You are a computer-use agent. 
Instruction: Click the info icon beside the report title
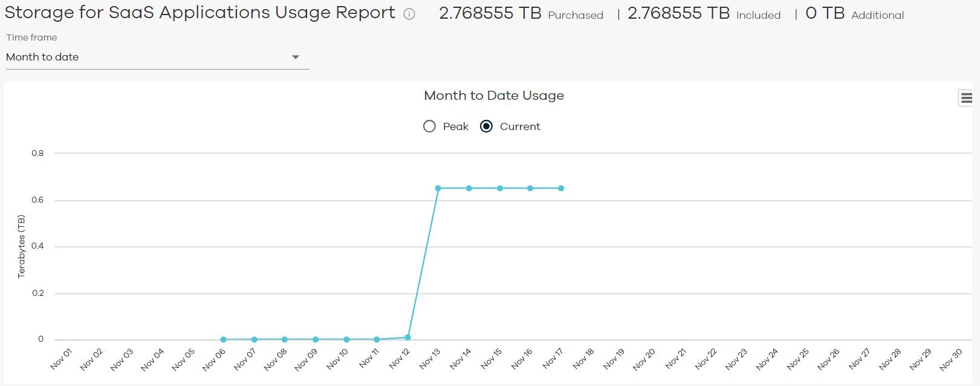tap(409, 14)
